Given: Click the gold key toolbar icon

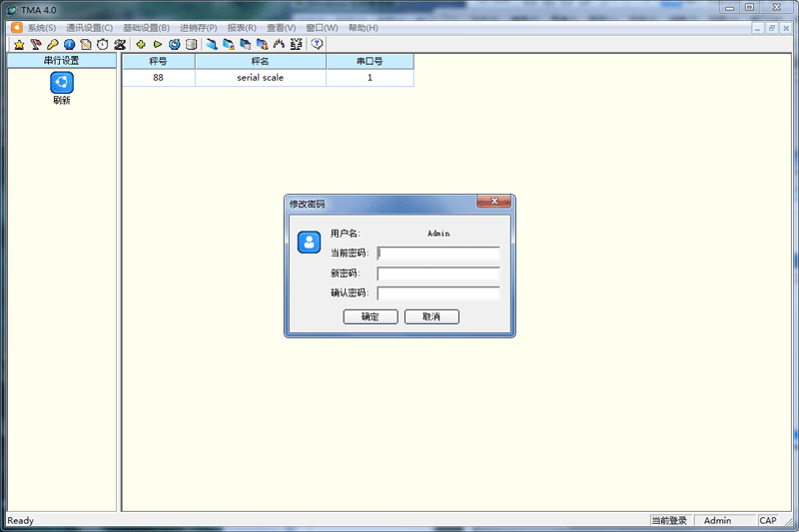Looking at the screenshot, I should pos(52,44).
